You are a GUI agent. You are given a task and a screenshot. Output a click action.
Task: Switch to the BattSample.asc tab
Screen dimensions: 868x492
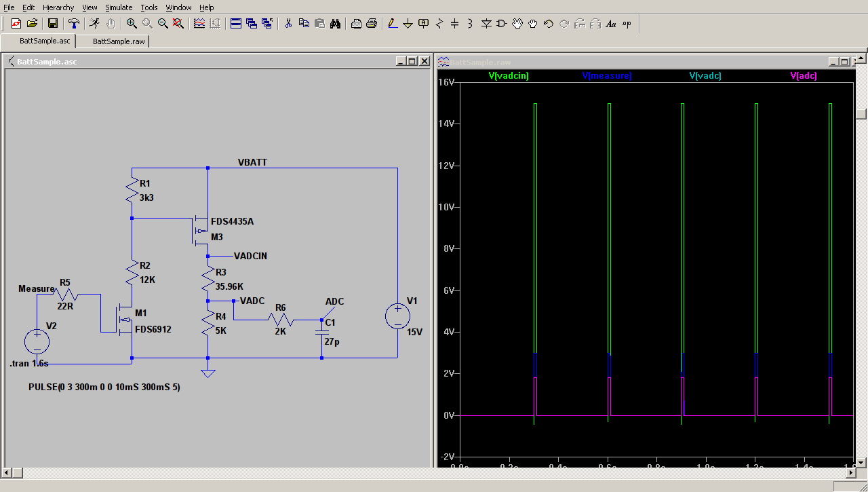pos(44,41)
